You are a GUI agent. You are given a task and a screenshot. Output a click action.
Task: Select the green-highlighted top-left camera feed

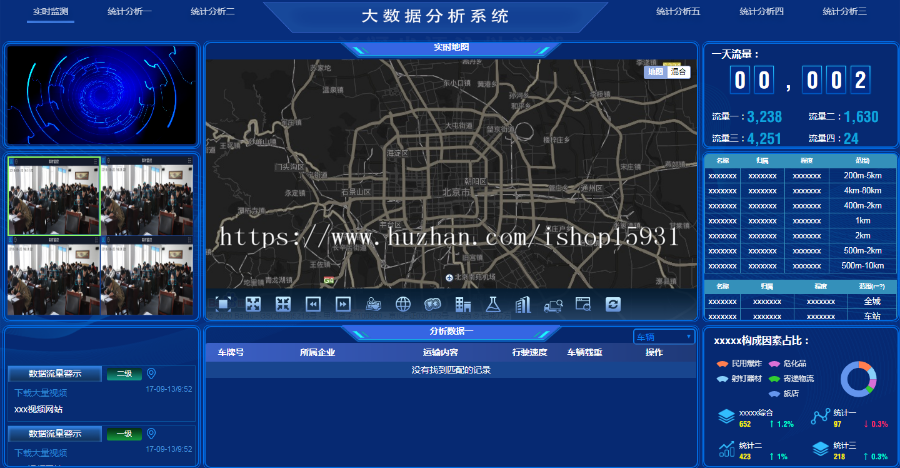coord(53,196)
